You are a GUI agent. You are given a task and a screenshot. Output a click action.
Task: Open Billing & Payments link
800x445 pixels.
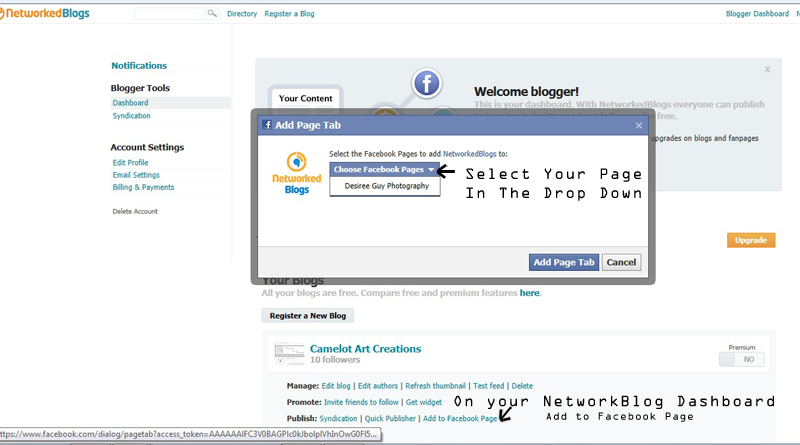point(143,187)
